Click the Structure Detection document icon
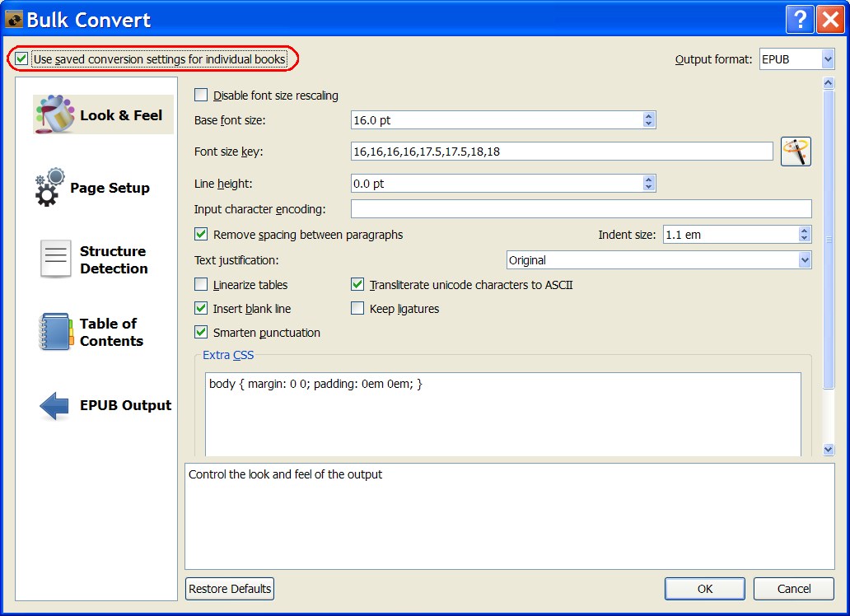The image size is (850, 616). point(56,259)
